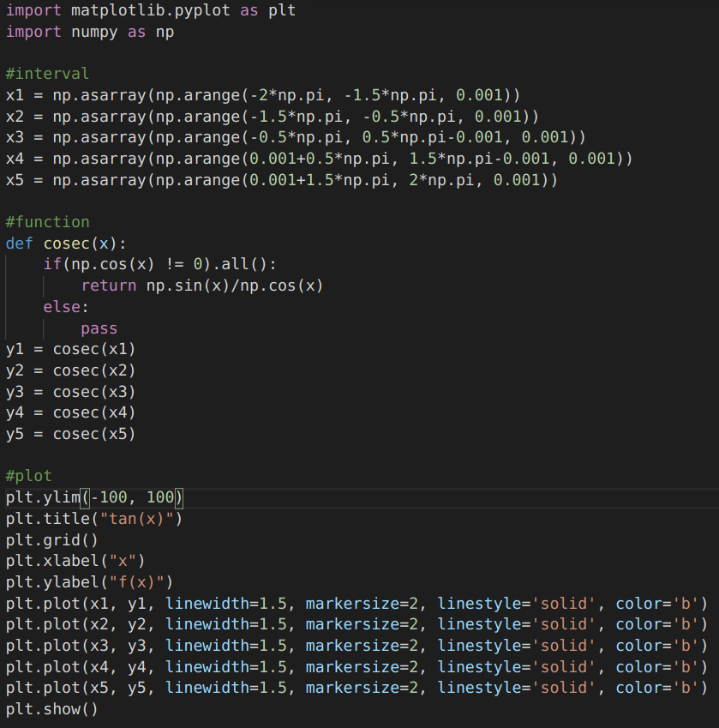Click the '#interval' comment

(47, 74)
